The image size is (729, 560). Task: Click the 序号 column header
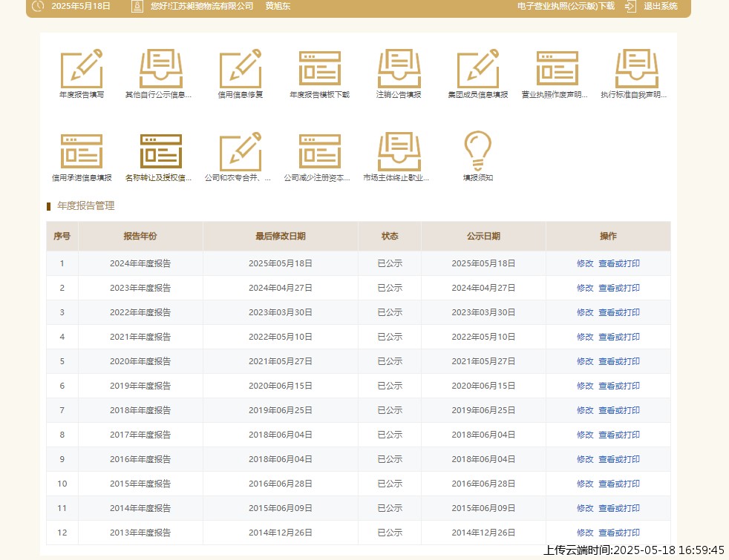pyautogui.click(x=62, y=236)
